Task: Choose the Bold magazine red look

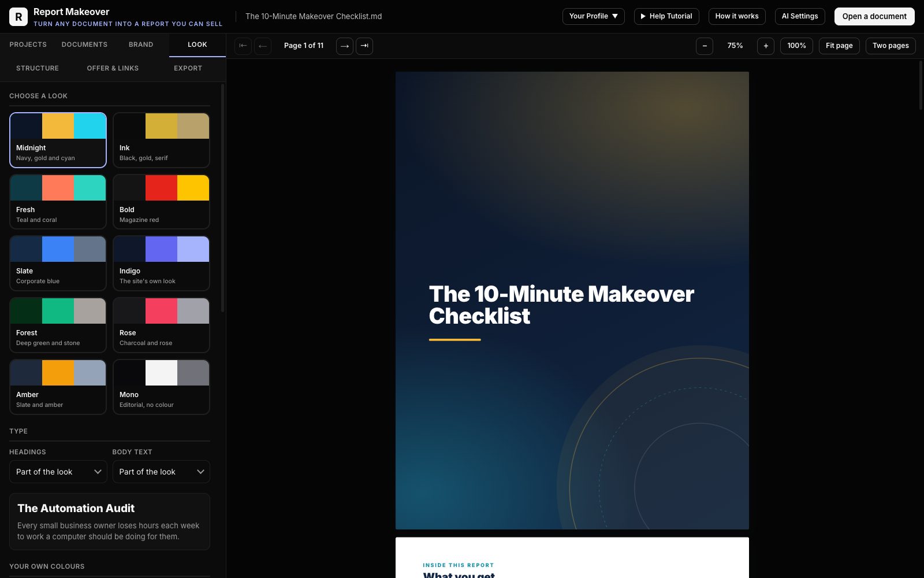Action: click(161, 202)
